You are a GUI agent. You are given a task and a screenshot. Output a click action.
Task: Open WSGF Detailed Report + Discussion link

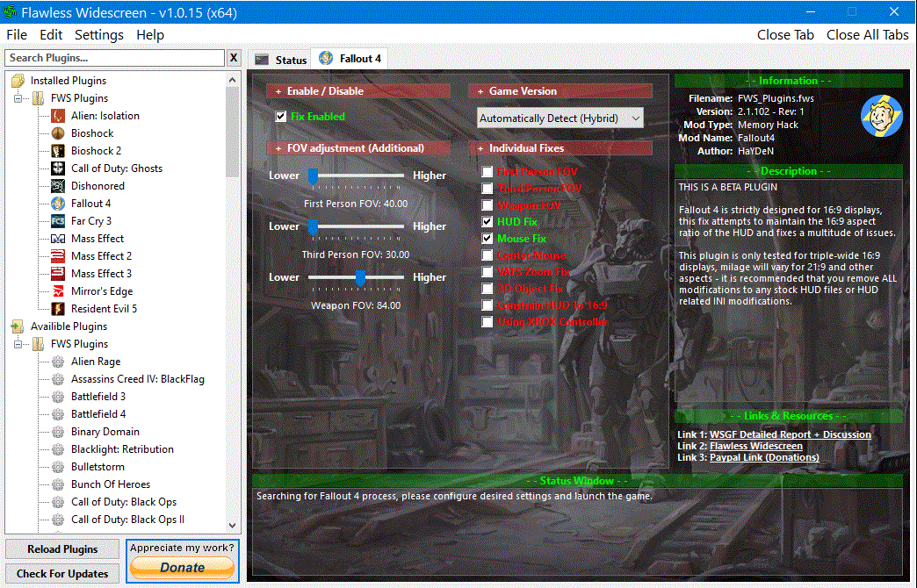pyautogui.click(x=791, y=434)
